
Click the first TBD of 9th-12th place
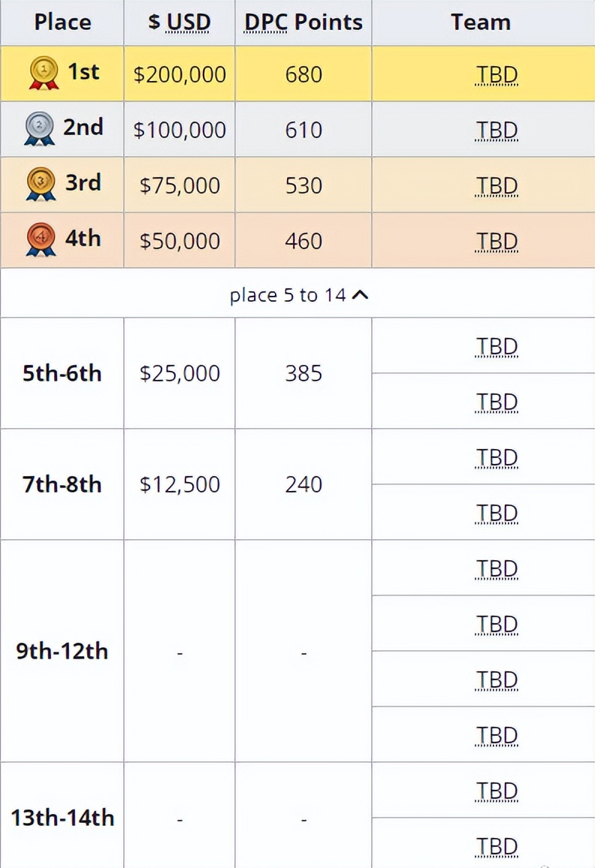coord(497,568)
